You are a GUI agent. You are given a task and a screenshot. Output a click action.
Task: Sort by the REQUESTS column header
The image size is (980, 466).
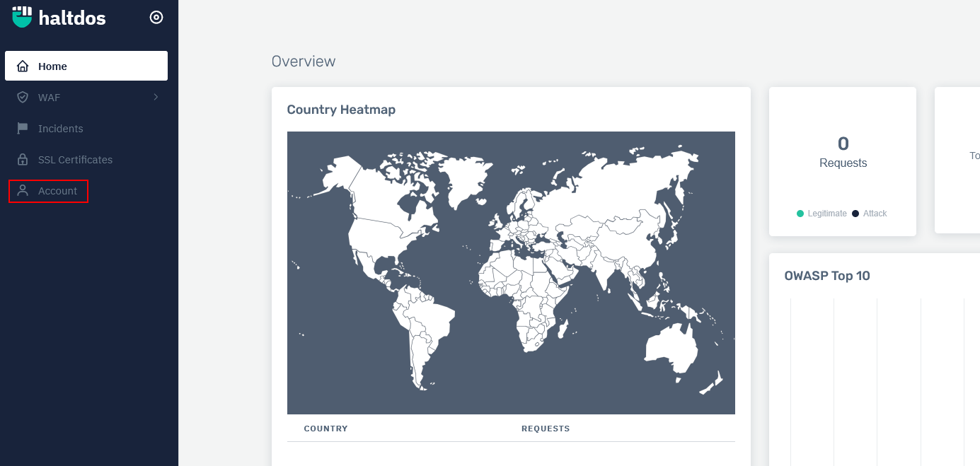(546, 429)
